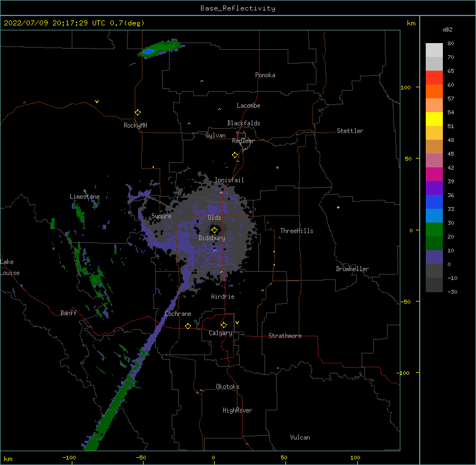Click the Drumheller label

(x=352, y=269)
